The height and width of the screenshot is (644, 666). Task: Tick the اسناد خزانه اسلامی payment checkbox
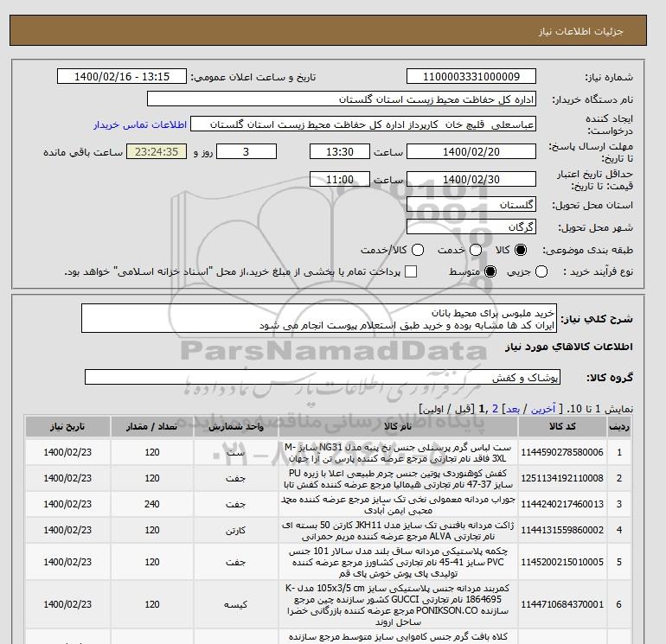(x=411, y=271)
